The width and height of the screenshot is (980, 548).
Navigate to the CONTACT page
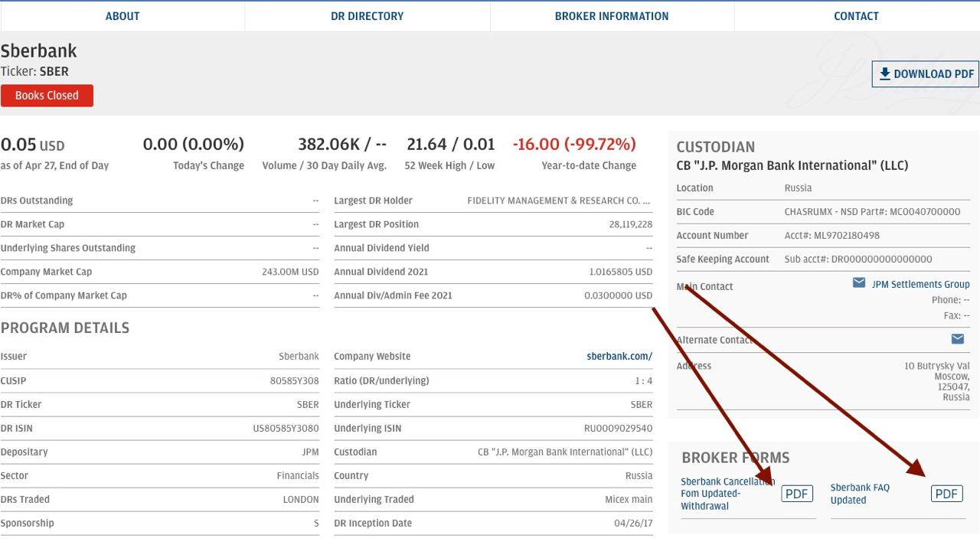coord(856,16)
